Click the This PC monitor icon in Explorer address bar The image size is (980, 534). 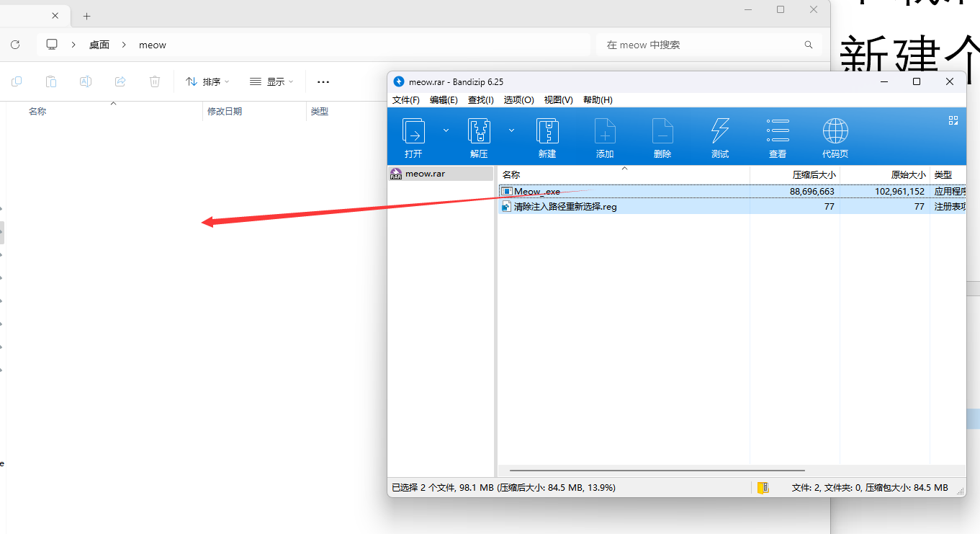tap(52, 45)
